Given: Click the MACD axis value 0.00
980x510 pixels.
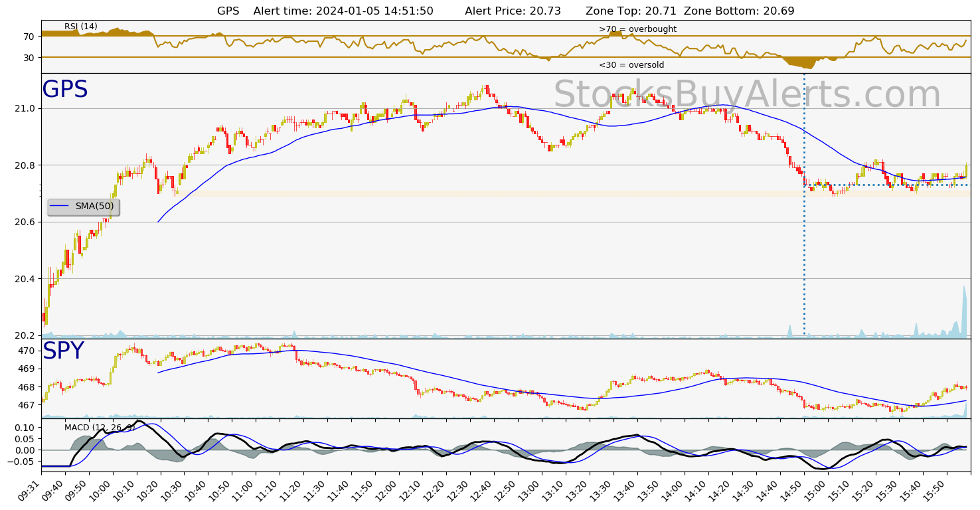Looking at the screenshot, I should click(25, 450).
